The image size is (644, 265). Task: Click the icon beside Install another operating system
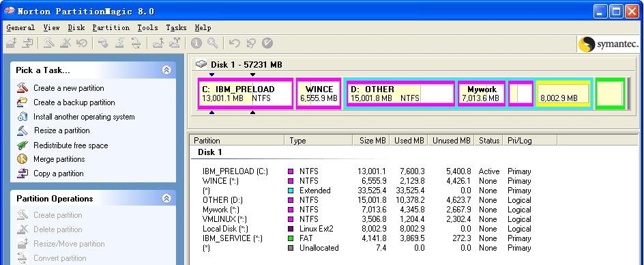(23, 117)
